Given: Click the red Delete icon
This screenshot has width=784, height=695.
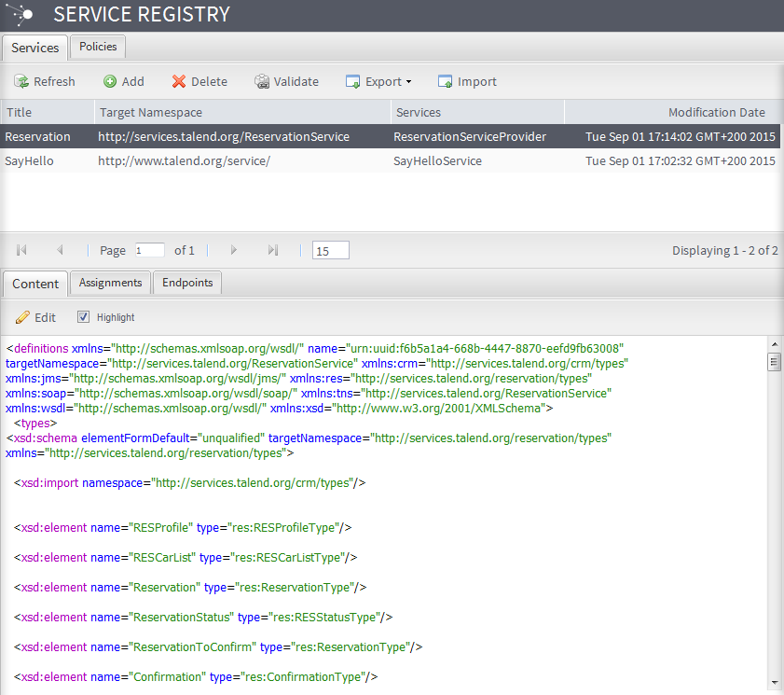Looking at the screenshot, I should [179, 82].
